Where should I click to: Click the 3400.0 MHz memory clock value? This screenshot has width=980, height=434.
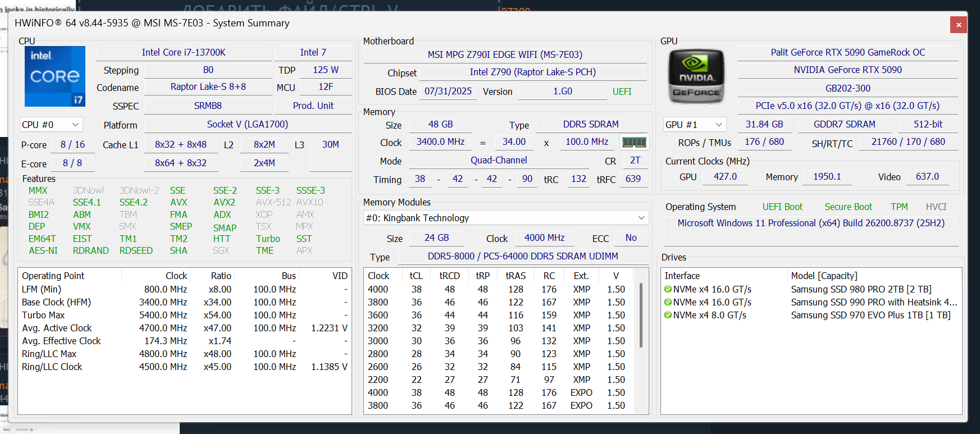click(440, 142)
